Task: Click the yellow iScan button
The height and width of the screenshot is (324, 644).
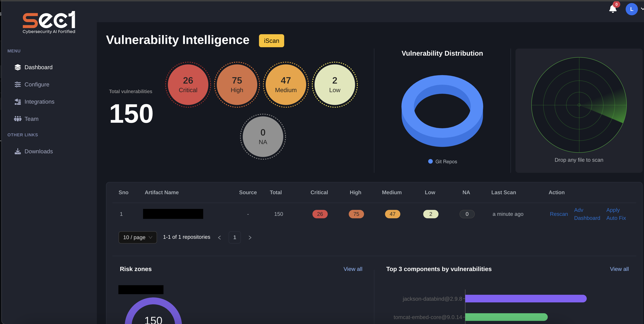Action: [x=271, y=41]
